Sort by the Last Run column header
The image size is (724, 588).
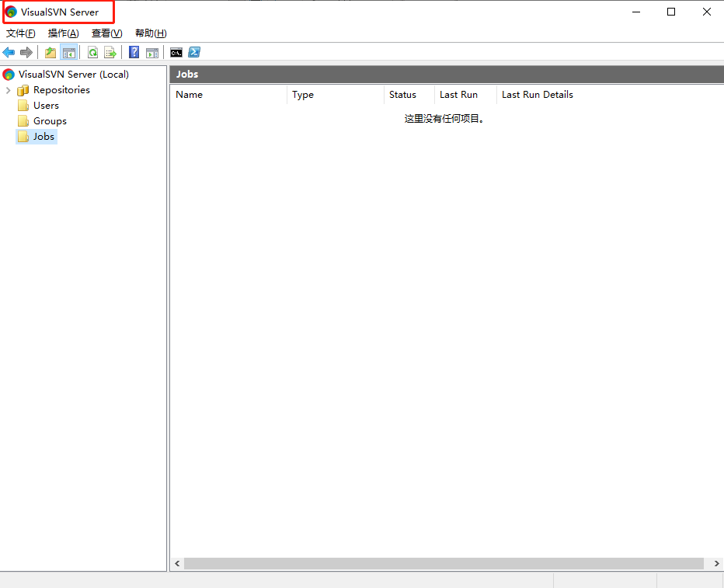[465, 95]
